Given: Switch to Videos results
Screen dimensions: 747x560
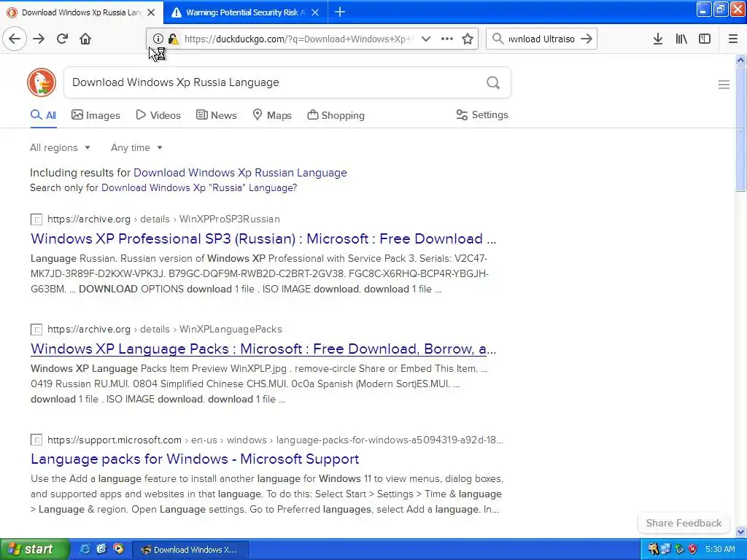Looking at the screenshot, I should point(158,115).
